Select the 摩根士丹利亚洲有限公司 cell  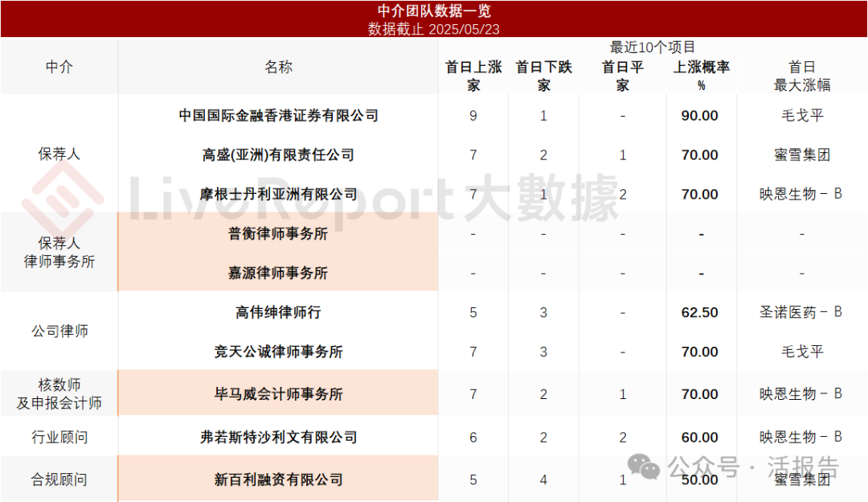[x=278, y=195]
